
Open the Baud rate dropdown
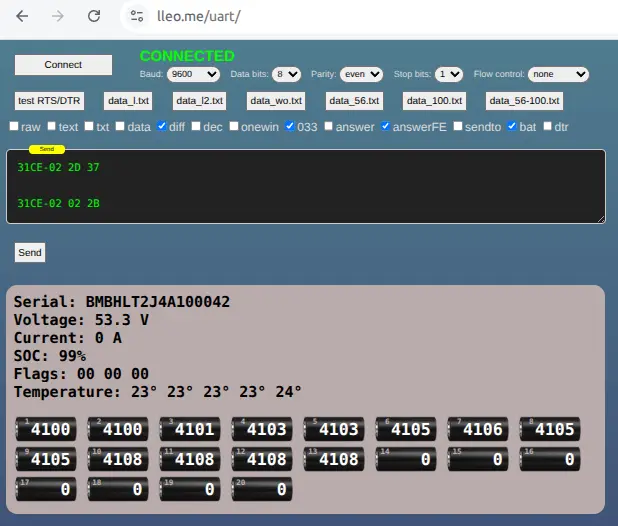tap(193, 74)
